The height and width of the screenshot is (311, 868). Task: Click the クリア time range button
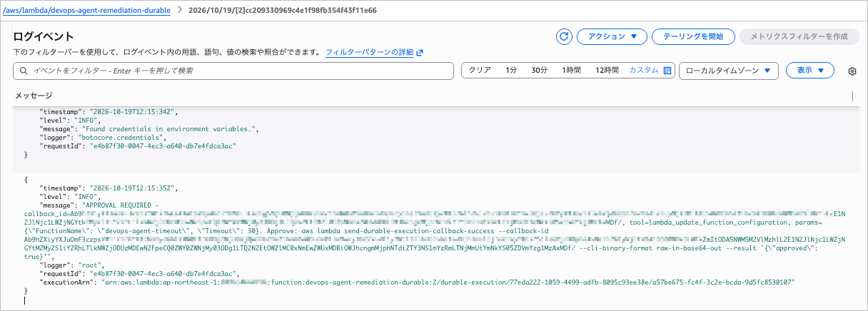(x=480, y=71)
